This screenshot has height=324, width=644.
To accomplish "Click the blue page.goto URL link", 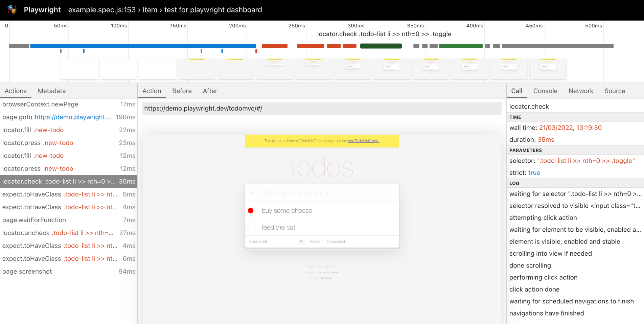I will tap(73, 117).
